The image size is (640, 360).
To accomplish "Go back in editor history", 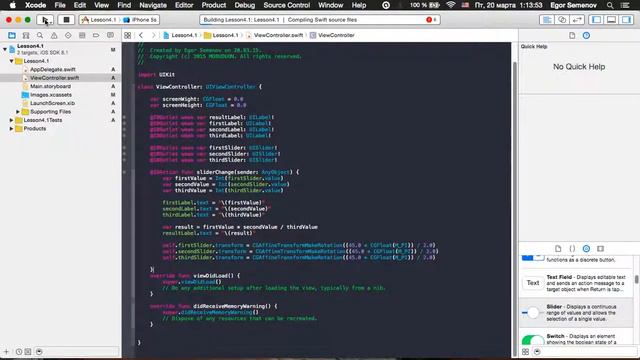I will 141,36.
